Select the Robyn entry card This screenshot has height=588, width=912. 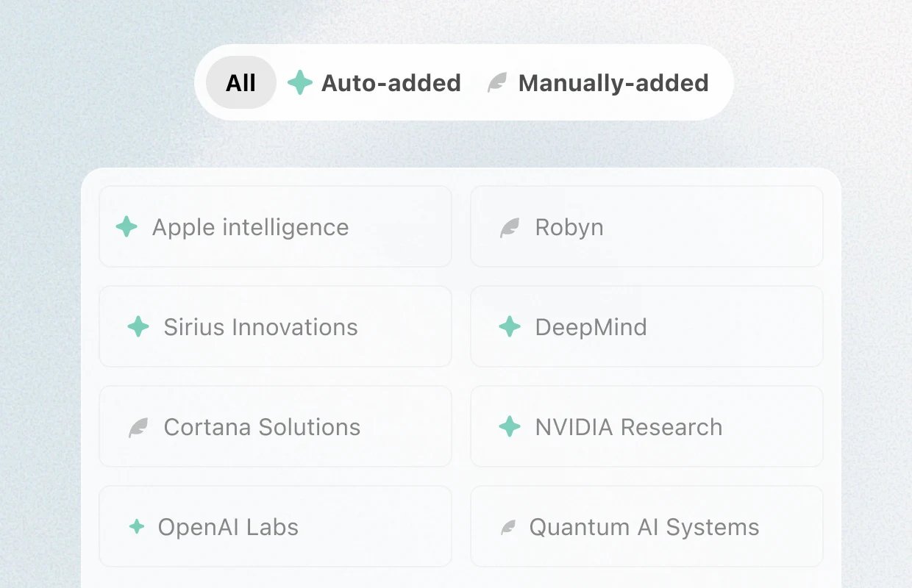tap(646, 227)
